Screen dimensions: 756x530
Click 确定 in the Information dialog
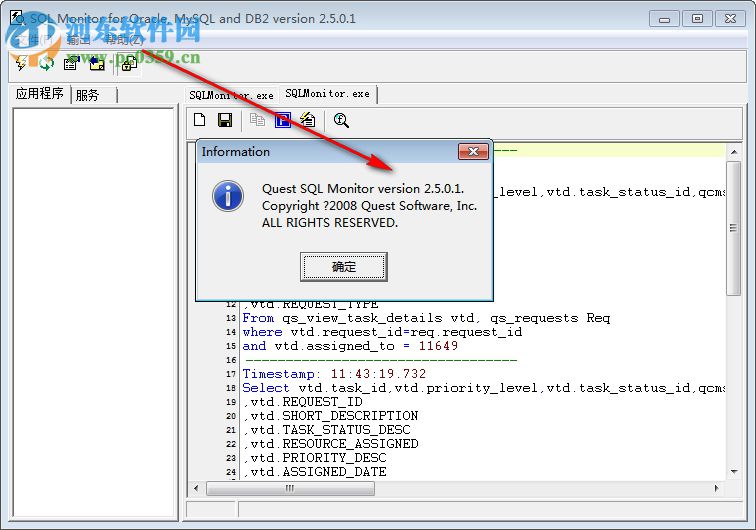click(x=344, y=266)
